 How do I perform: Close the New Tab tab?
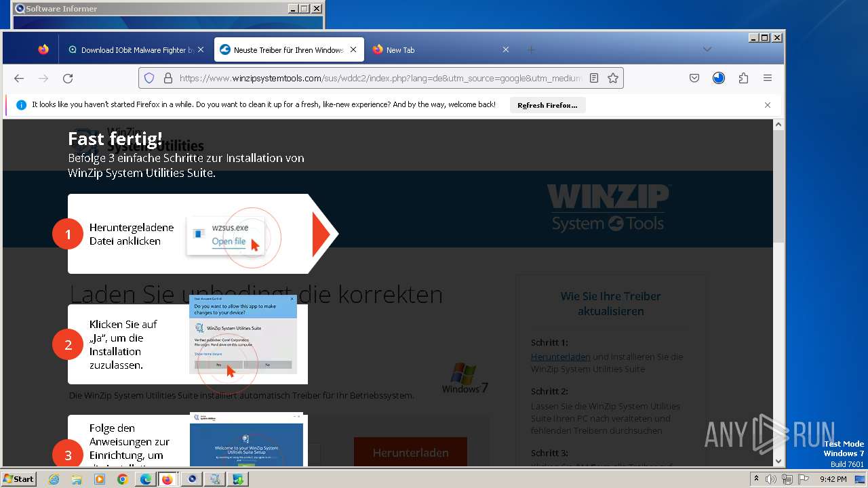(506, 49)
